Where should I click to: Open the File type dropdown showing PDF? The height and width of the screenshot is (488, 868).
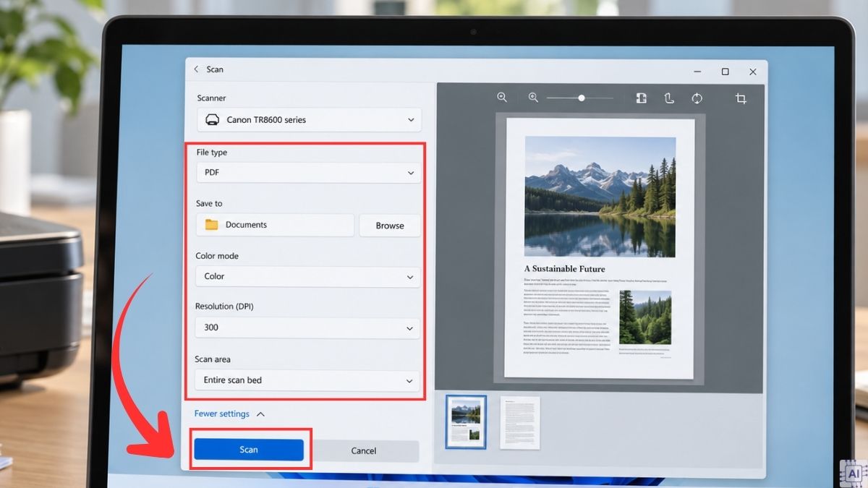(x=308, y=173)
